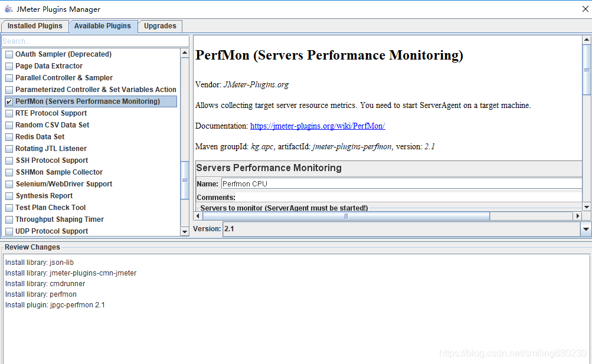Viewport: 592px width, 364px height.
Task: Enable the Rotating JTL Listener checkbox
Action: pos(9,149)
